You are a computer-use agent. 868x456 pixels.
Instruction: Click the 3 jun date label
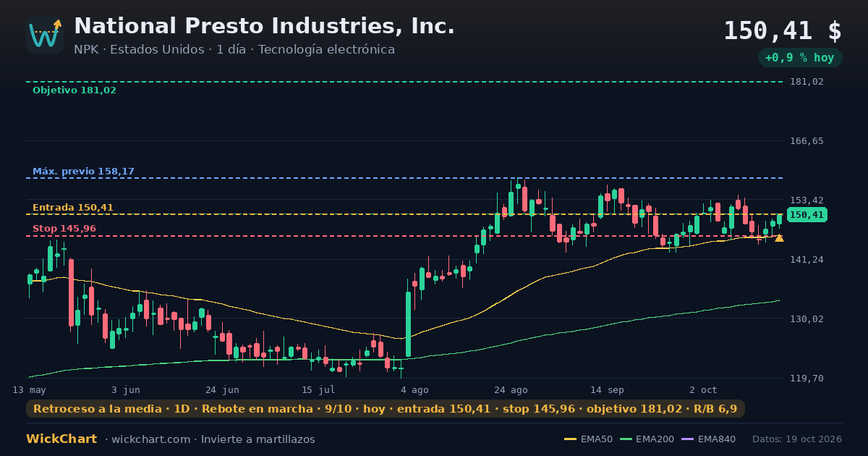point(126,390)
